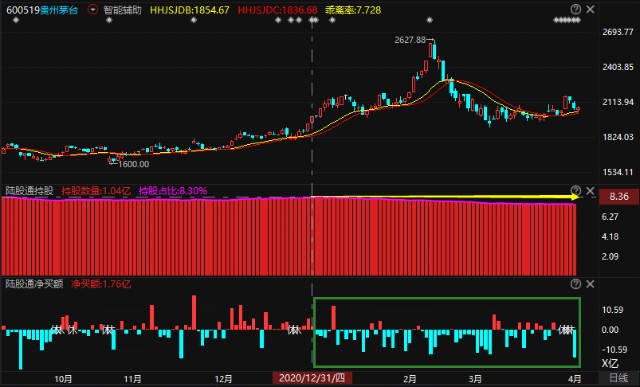Image resolution: width=640 pixels, height=387 pixels.
Task: Click the HHJSJDB:1854.67 indicator value
Action: pos(190,10)
